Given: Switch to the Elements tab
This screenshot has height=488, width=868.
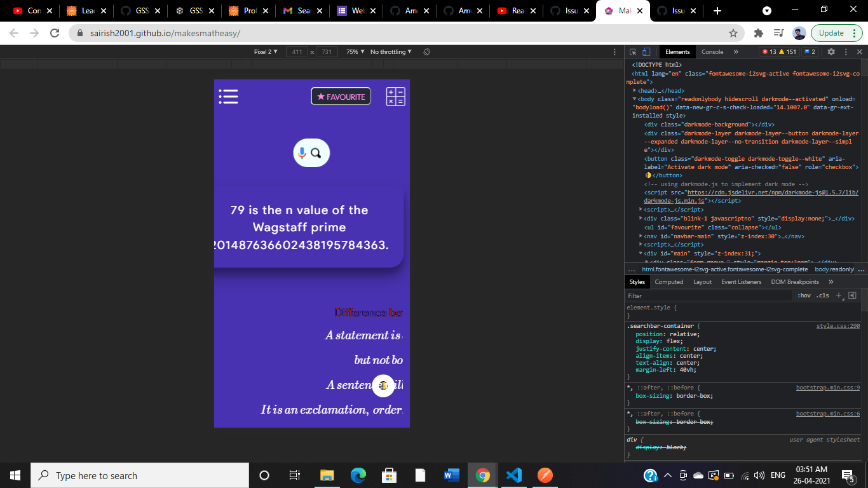Looking at the screenshot, I should pos(677,52).
